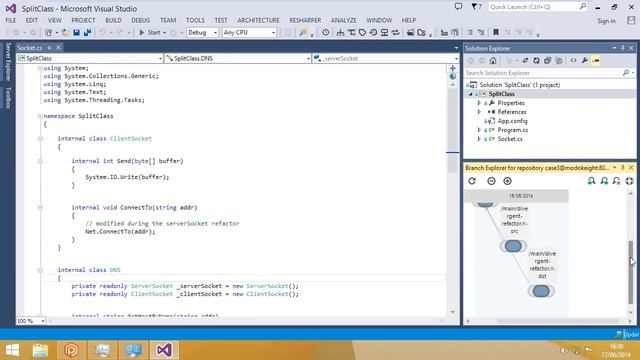Click the clock icon in the main toolbar
Viewport: 640px width, 360px height.
tap(325, 33)
